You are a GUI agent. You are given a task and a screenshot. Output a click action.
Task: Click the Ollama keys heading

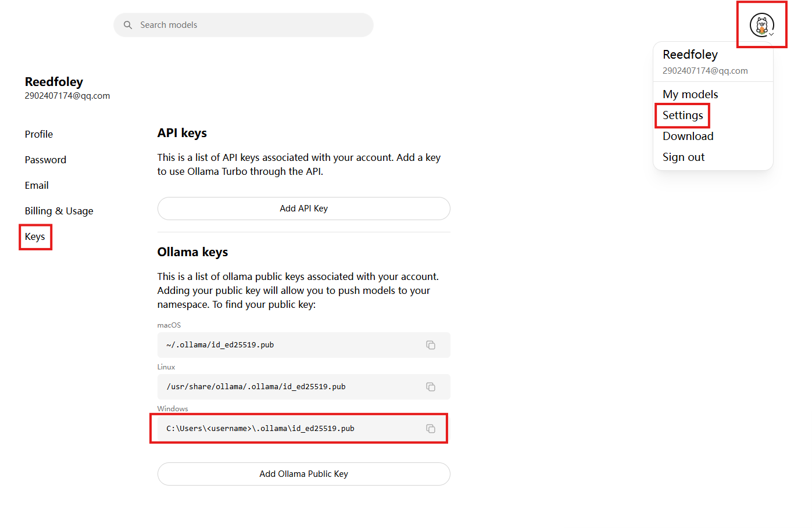(x=193, y=252)
